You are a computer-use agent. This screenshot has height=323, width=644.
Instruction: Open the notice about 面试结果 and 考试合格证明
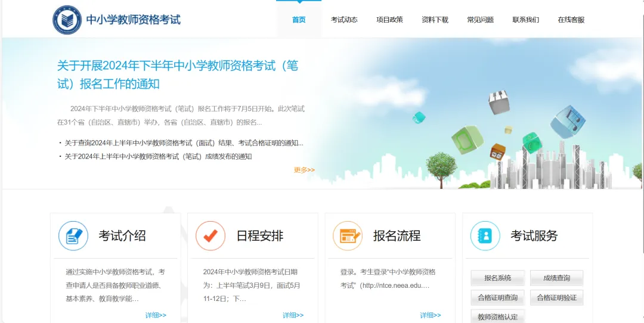184,143
